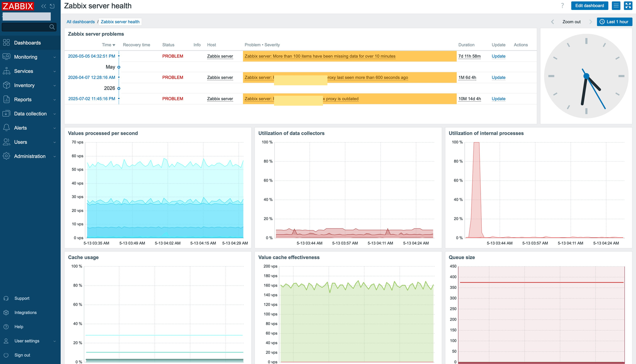
Task: Expand the Users menu chevron
Action: pos(54,142)
